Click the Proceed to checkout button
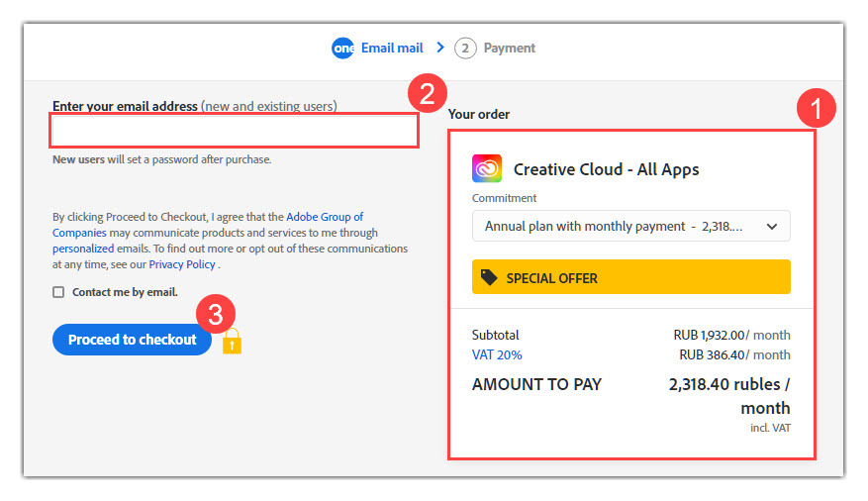Image resolution: width=868 pixels, height=501 pixels. coord(132,340)
